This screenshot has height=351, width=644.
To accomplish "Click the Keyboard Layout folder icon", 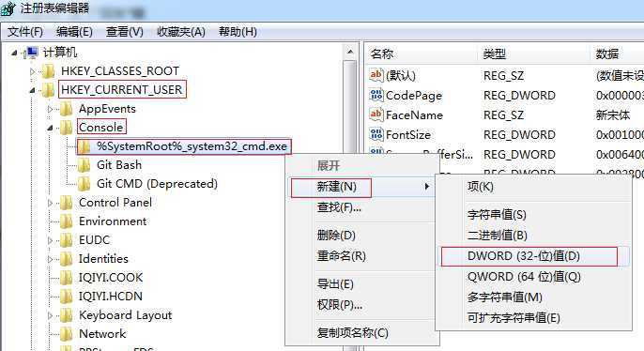I will [x=66, y=315].
